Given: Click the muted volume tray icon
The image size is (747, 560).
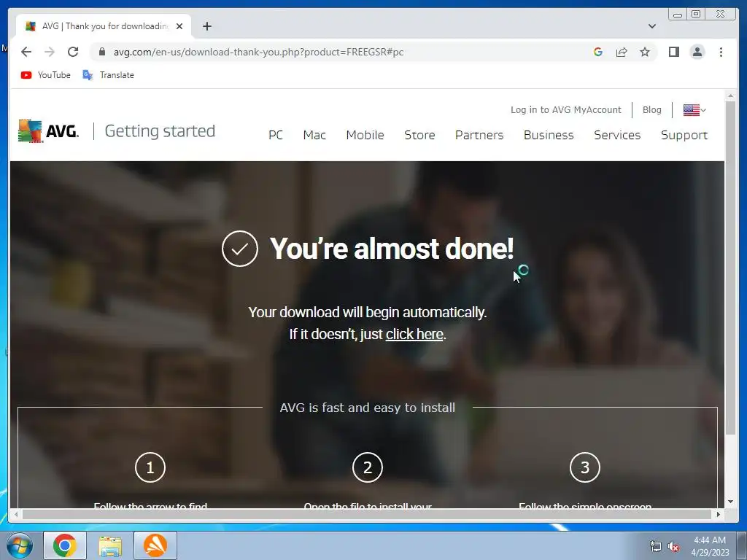Looking at the screenshot, I should click(673, 546).
